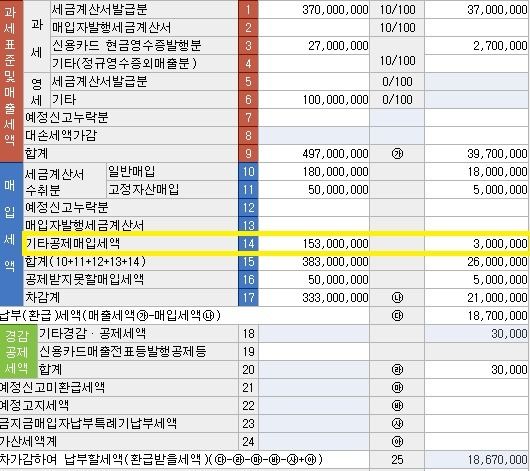Click the 18,670,000 final tax payable value
The width and height of the screenshot is (530, 471).
[x=477, y=460]
